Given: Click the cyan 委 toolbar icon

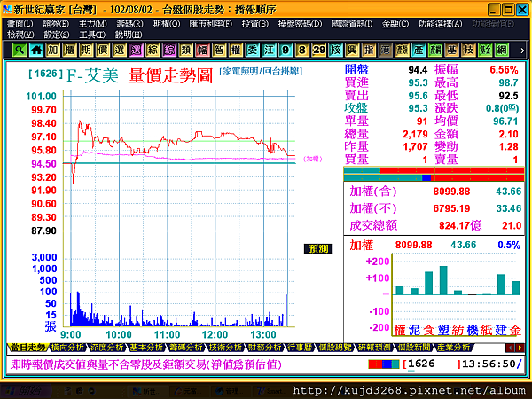Looking at the screenshot, I should click(x=252, y=51).
